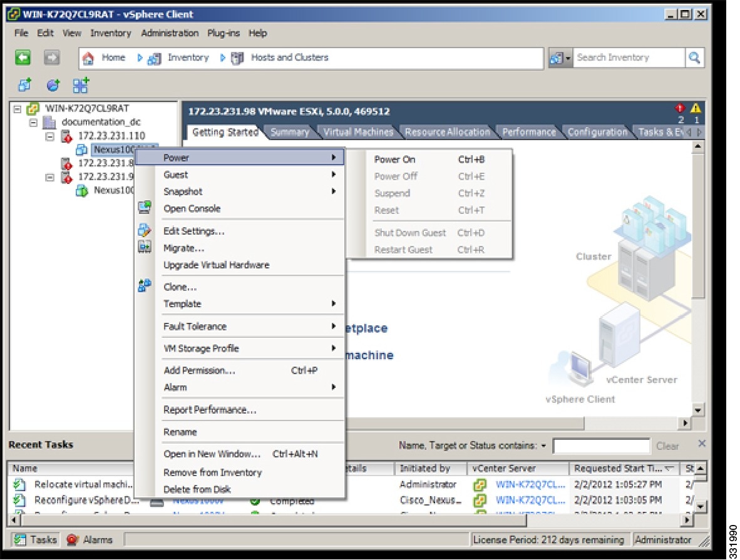Open the Resource Allocation tab
The height and width of the screenshot is (560, 740).
[447, 132]
